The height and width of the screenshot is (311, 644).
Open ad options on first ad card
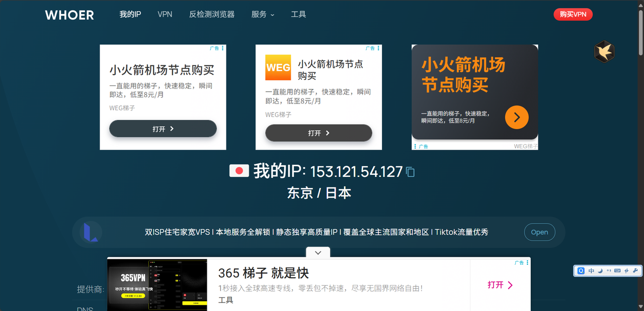(x=223, y=48)
